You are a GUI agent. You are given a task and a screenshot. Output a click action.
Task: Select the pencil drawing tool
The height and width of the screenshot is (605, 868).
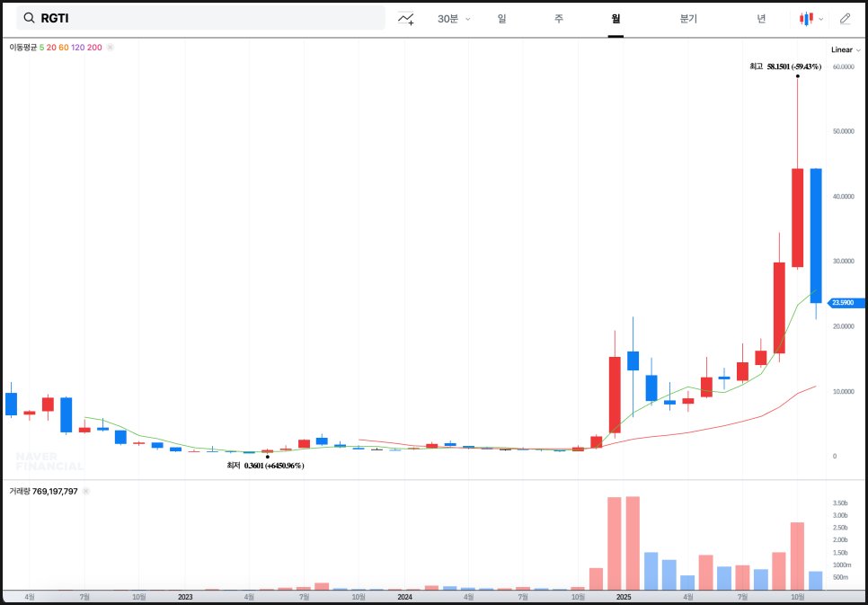[x=845, y=18]
